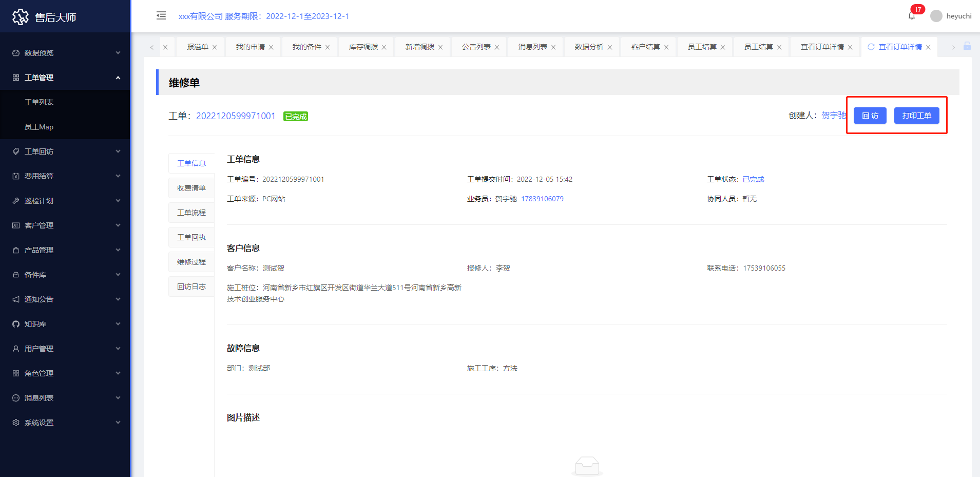Image resolution: width=980 pixels, height=477 pixels.
Task: Click the 回访 button
Action: (870, 116)
